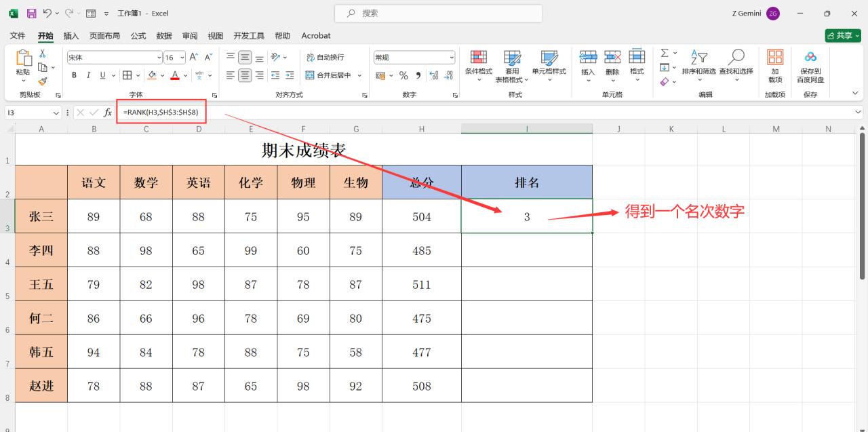Screen dimensions: 868x432
Task: Click the increase decimal icon
Action: 434,75
